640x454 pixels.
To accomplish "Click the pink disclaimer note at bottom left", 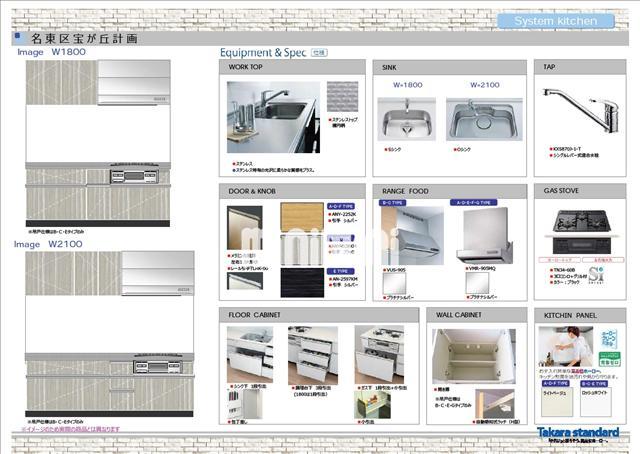I will click(71, 429).
